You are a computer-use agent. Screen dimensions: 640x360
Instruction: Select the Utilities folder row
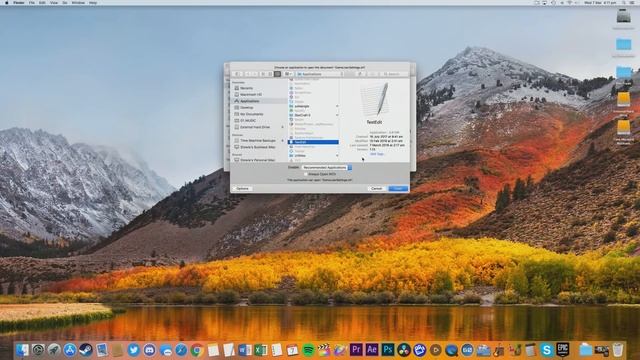click(313, 156)
